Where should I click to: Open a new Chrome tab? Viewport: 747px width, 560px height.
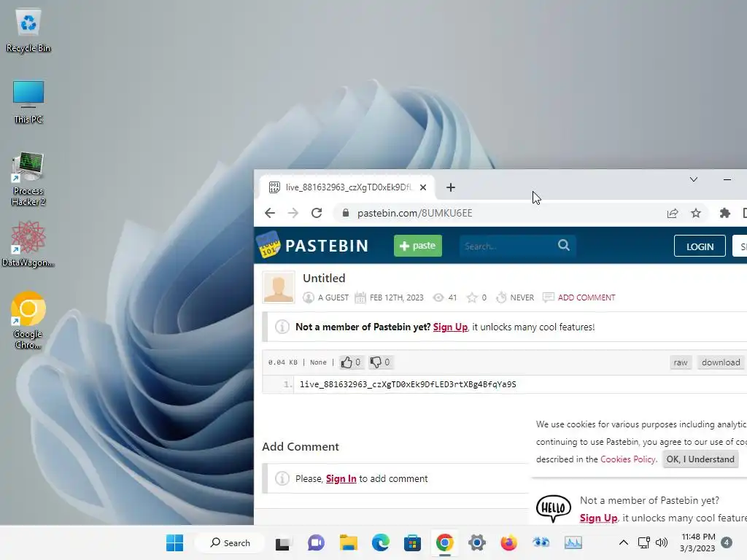(451, 187)
